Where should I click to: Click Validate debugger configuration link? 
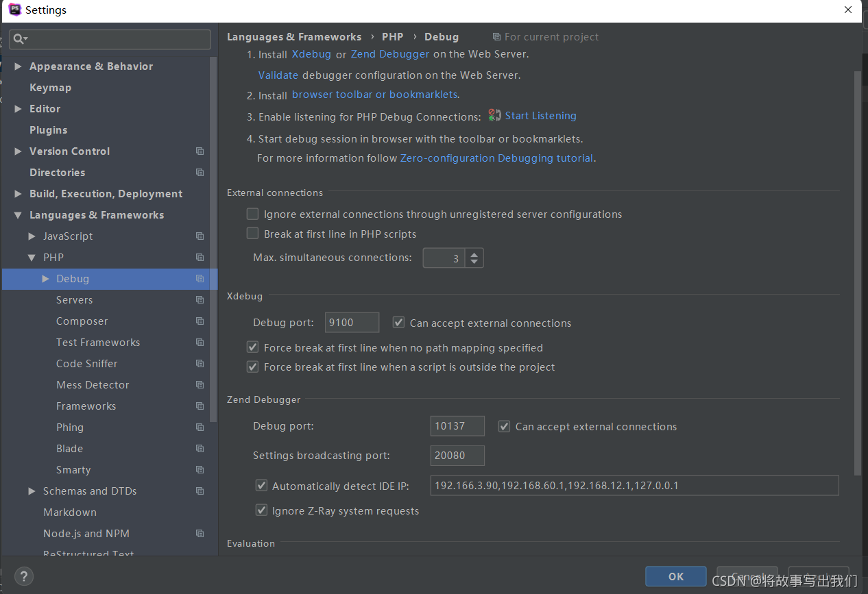[x=278, y=75]
